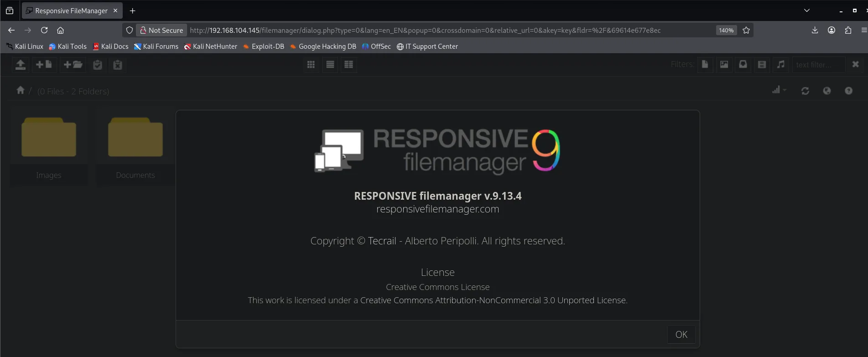The height and width of the screenshot is (357, 868).
Task: Create a new file with the toolbar icon
Action: tap(44, 65)
